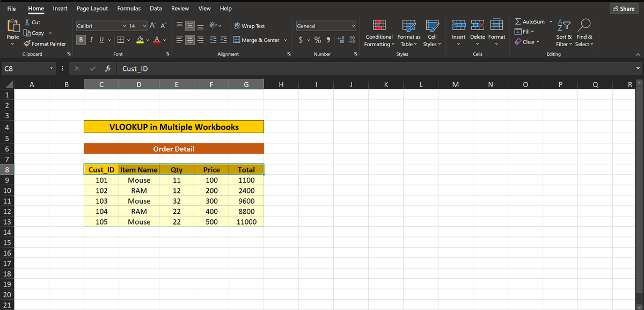This screenshot has width=644, height=310.
Task: Open Find & Select menu
Action: (x=584, y=33)
